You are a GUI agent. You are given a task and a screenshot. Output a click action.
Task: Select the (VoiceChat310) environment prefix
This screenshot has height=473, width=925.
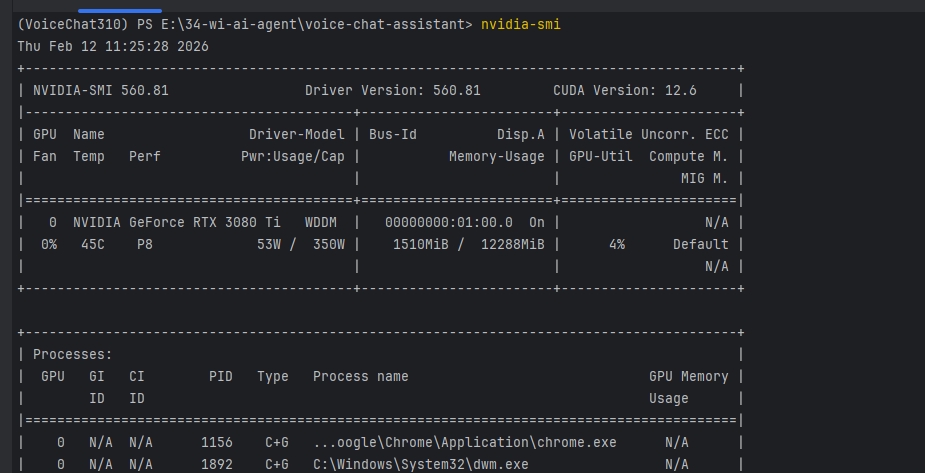pyautogui.click(x=73, y=25)
